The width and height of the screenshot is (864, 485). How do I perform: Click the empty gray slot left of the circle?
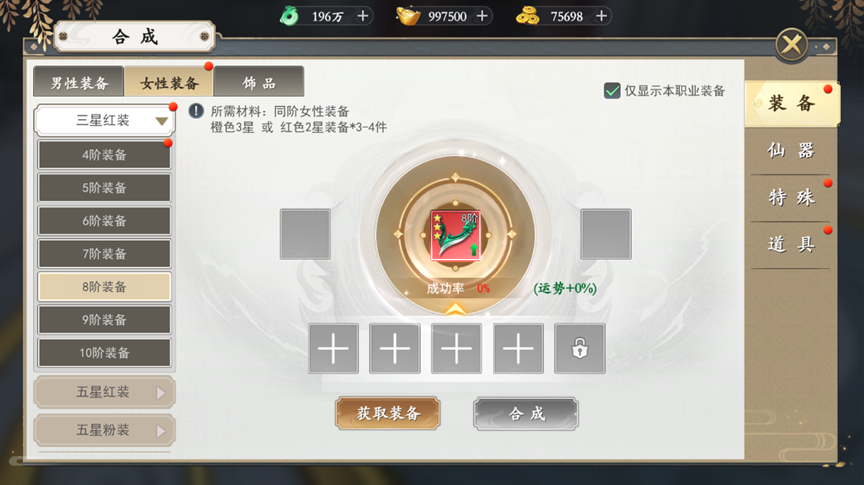click(305, 234)
